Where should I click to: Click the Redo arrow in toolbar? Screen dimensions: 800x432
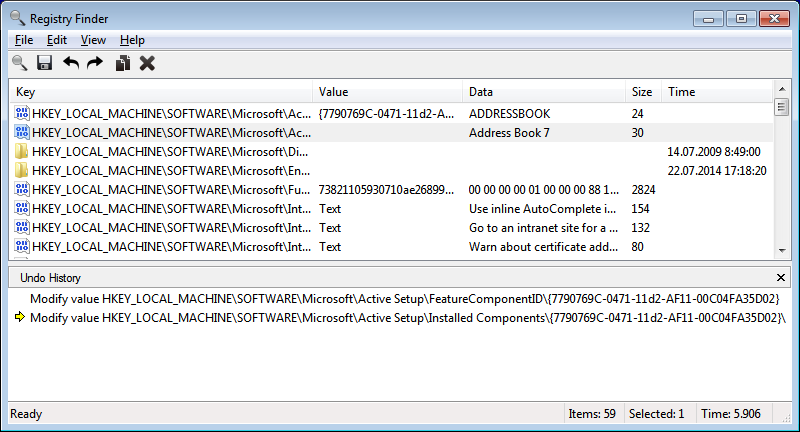pos(95,63)
